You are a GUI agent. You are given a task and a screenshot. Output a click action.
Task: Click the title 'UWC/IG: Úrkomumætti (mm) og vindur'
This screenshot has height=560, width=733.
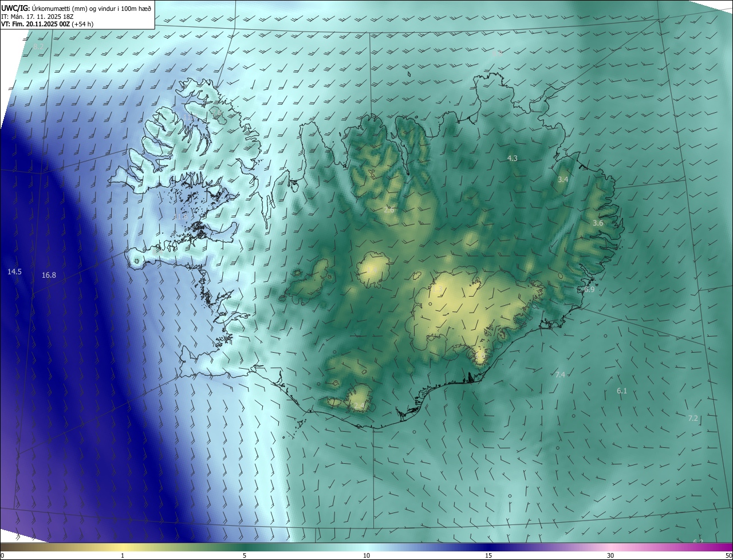[x=76, y=8]
